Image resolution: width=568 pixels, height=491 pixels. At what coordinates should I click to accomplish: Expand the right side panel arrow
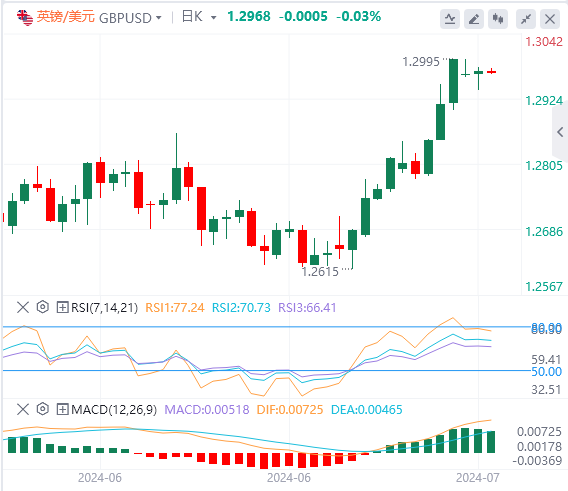click(x=560, y=132)
